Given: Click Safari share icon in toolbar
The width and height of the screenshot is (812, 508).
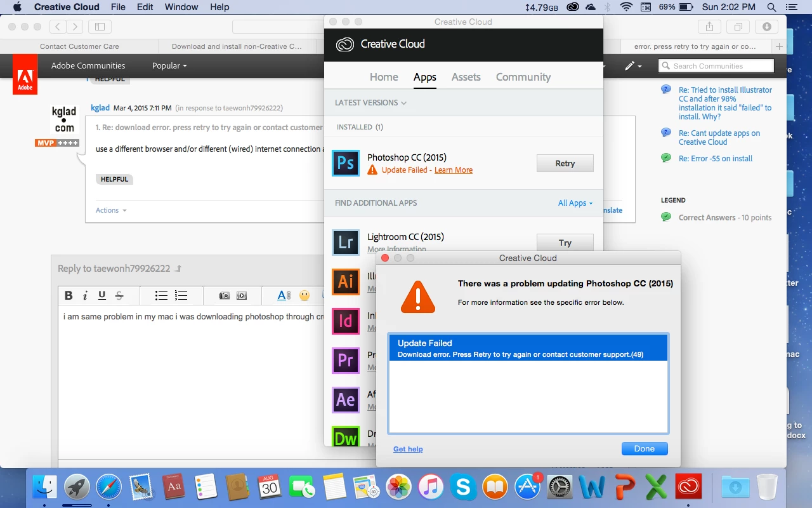Looking at the screenshot, I should click(710, 27).
